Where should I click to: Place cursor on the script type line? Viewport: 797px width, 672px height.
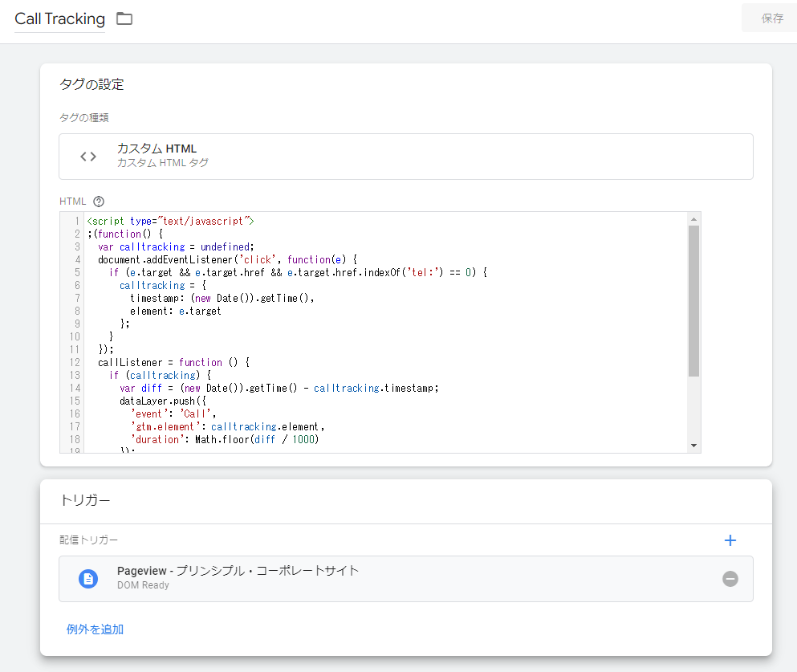(x=170, y=221)
